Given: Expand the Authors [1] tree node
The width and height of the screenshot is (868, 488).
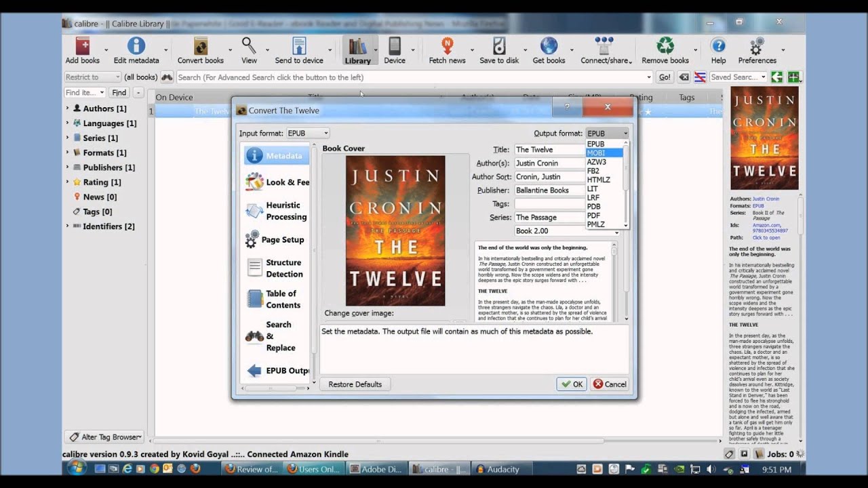Looking at the screenshot, I should (x=67, y=108).
